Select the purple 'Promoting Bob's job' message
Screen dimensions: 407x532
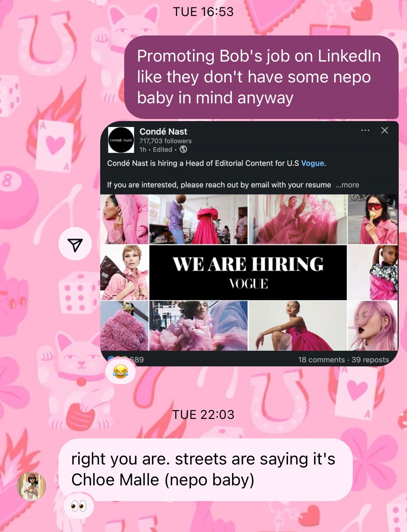coord(261,77)
